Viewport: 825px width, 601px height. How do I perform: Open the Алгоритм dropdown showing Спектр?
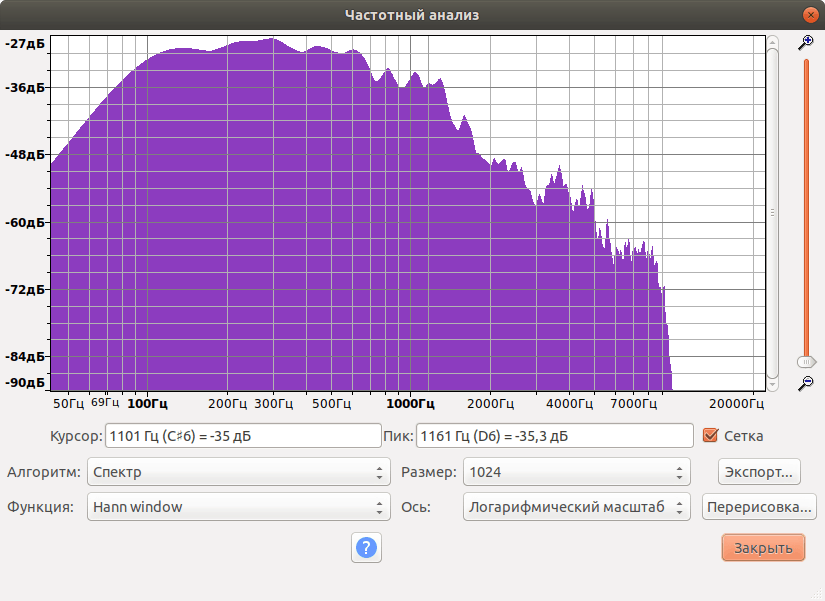(238, 472)
